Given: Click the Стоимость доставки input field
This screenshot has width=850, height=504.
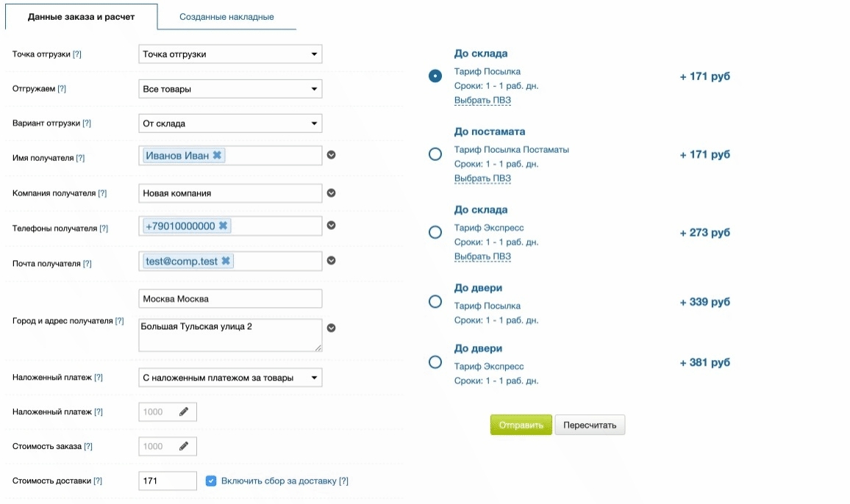Looking at the screenshot, I should pyautogui.click(x=168, y=481).
